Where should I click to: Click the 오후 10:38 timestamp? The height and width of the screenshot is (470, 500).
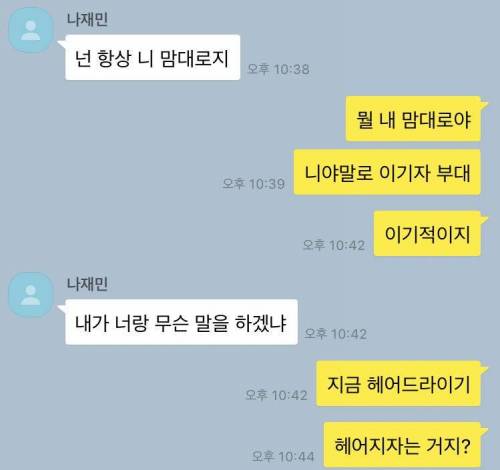coord(278,69)
